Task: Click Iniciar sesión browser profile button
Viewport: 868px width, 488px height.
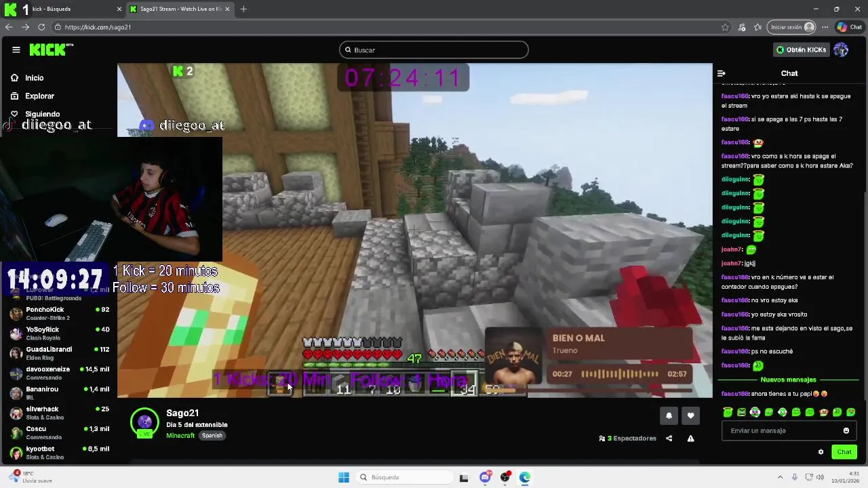Action: pos(792,27)
